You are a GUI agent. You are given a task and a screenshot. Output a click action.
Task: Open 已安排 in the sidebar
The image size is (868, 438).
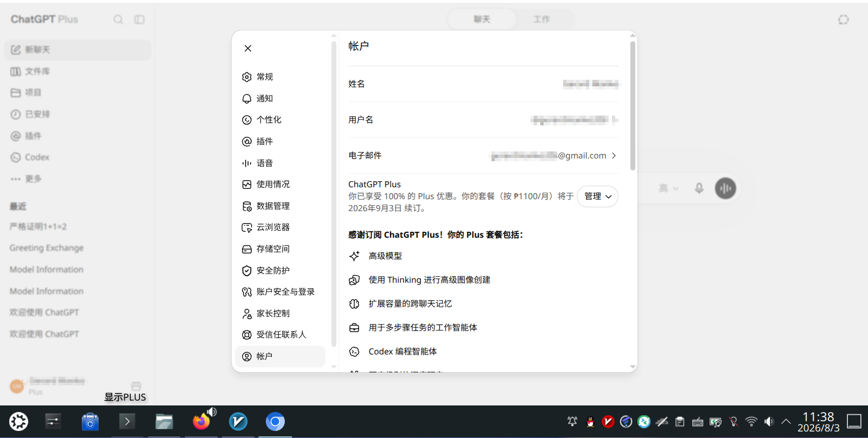(x=78, y=115)
